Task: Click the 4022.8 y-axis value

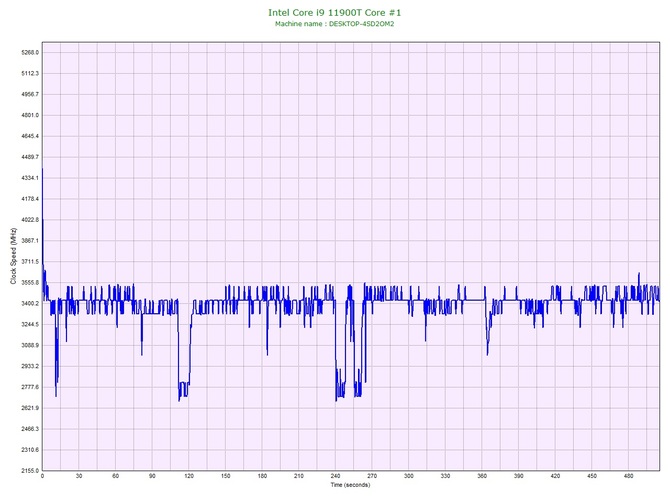Action: pyautogui.click(x=30, y=220)
